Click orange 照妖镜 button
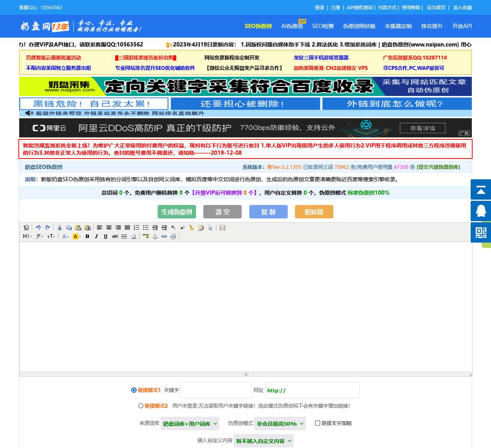The image size is (491, 448). 314,212
